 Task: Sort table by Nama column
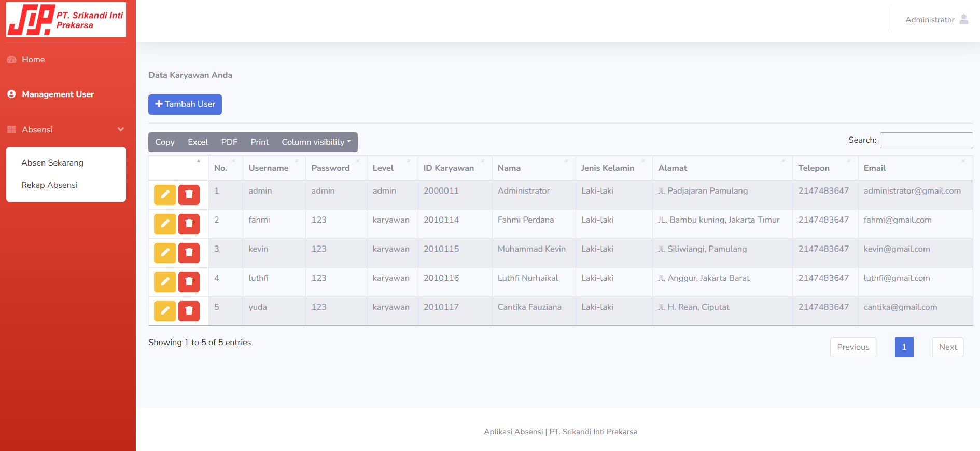click(534, 168)
